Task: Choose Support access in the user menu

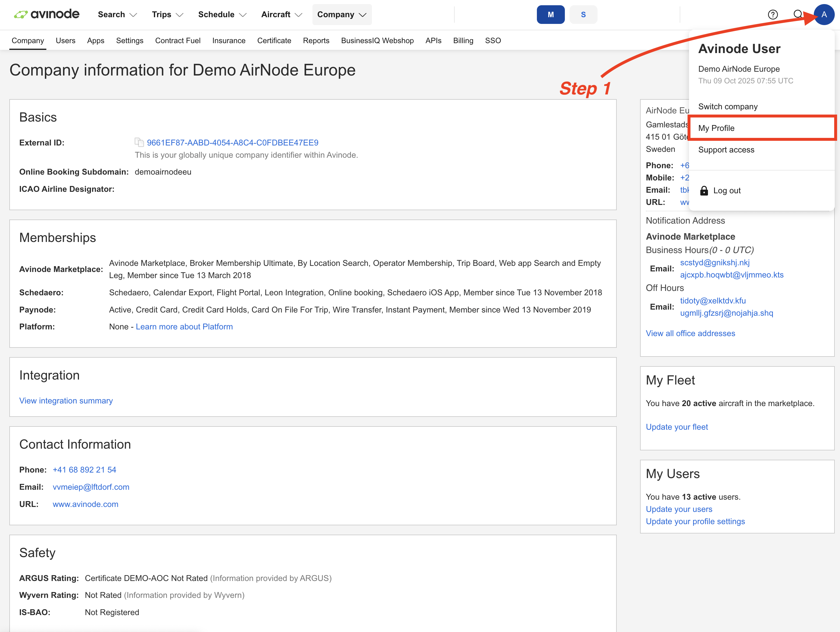Action: (726, 150)
